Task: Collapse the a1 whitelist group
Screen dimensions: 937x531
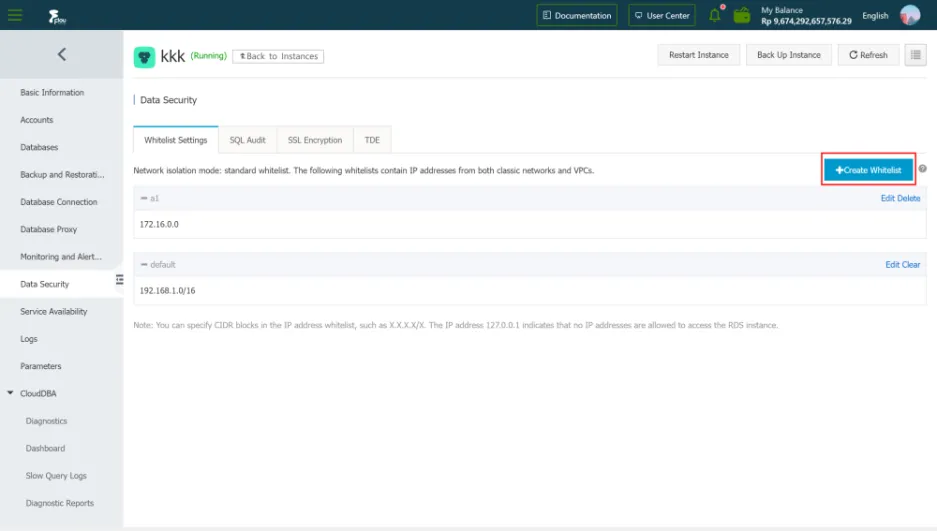Action: (x=144, y=198)
